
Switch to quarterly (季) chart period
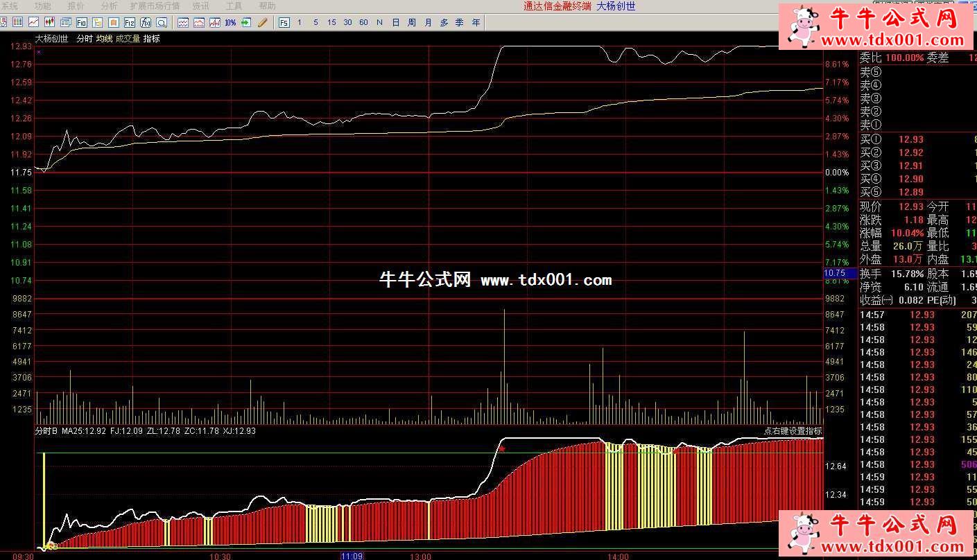(x=460, y=22)
